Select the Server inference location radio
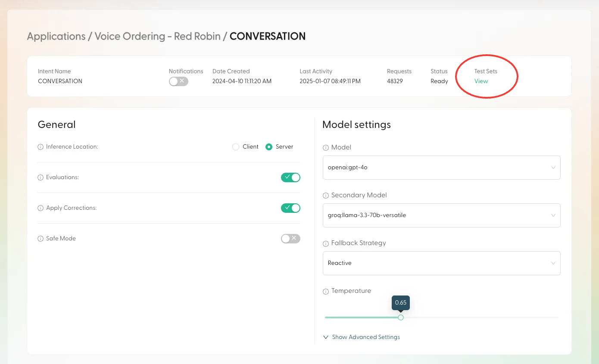 pyautogui.click(x=269, y=147)
